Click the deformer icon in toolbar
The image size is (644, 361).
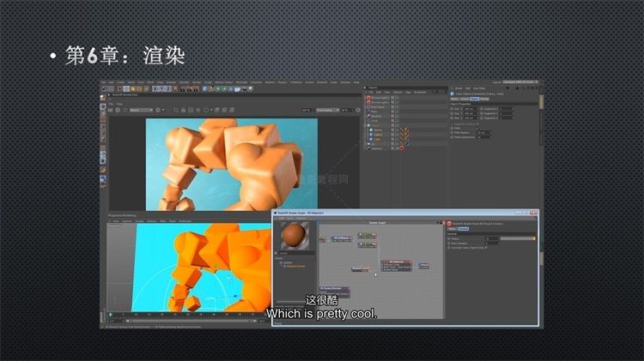click(230, 89)
